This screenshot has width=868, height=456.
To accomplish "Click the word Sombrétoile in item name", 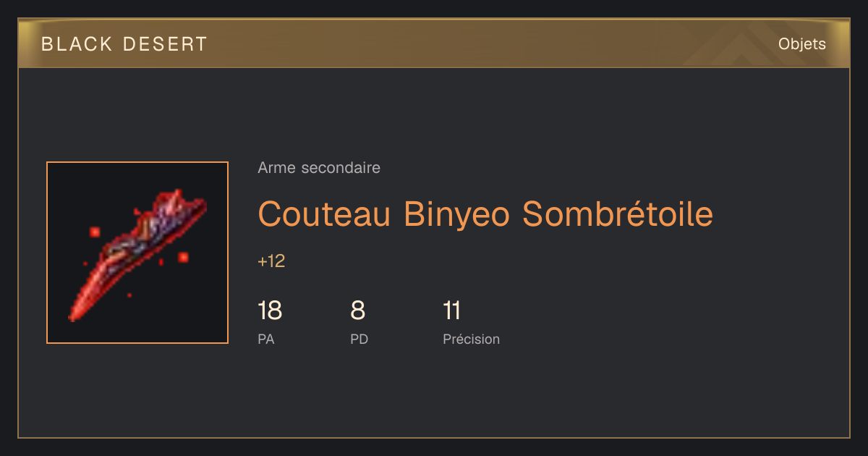I will (x=618, y=214).
